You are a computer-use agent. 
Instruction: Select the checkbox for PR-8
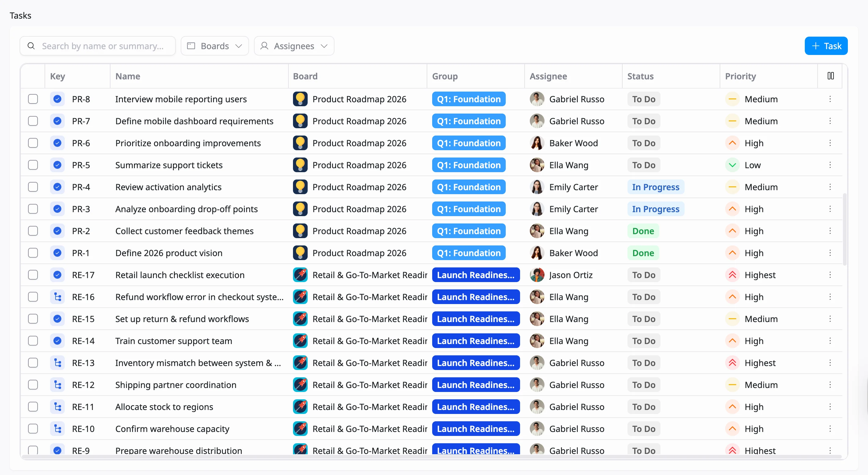33,99
